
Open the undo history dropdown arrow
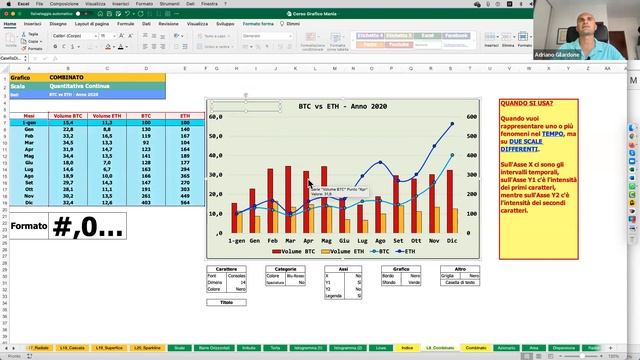click(133, 13)
